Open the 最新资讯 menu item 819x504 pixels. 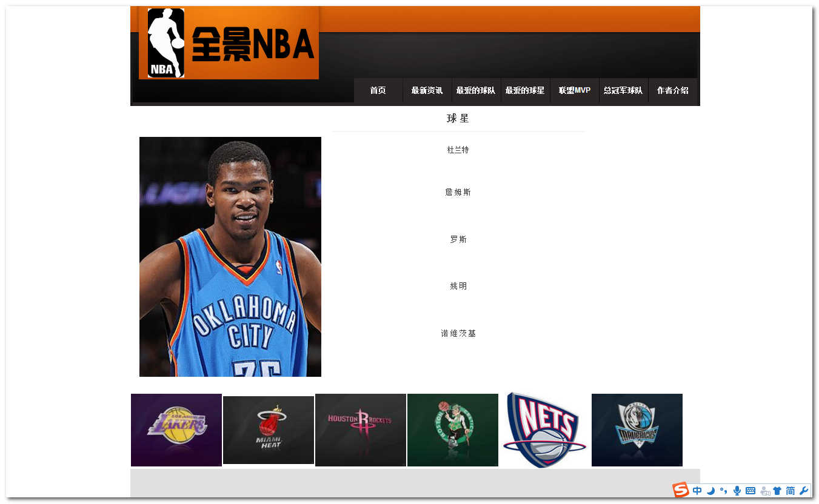coord(427,90)
